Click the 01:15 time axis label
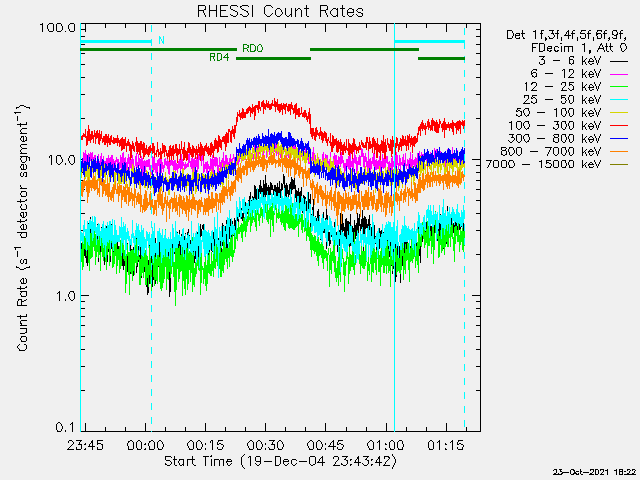 [x=446, y=445]
